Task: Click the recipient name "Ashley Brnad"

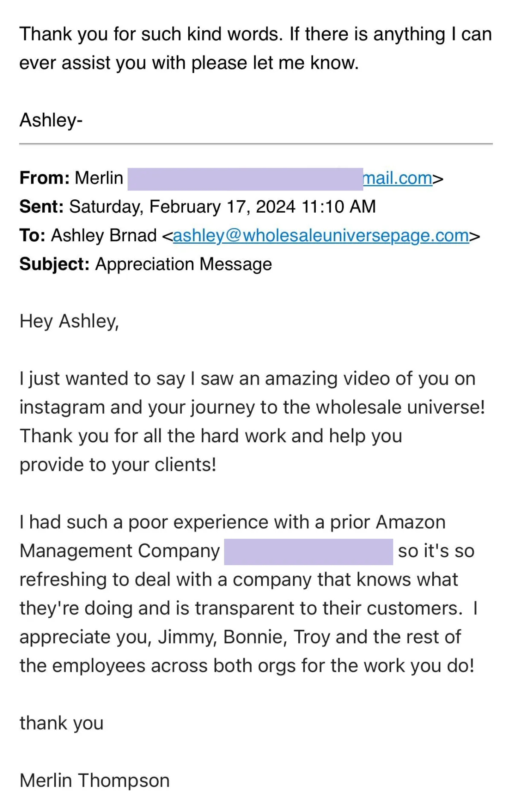Action: click(104, 236)
